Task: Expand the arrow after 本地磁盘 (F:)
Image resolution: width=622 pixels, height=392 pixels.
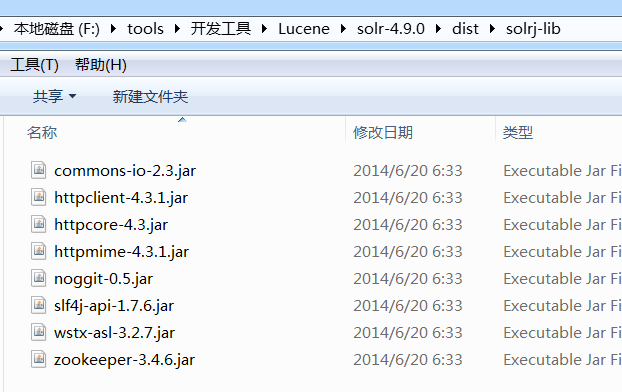Action: coord(113,29)
